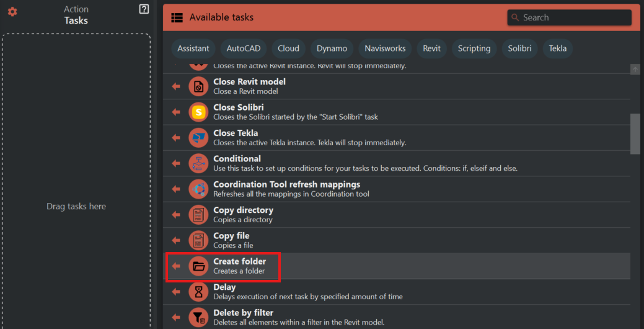Click the scroll-to-top arrow button

(635, 70)
